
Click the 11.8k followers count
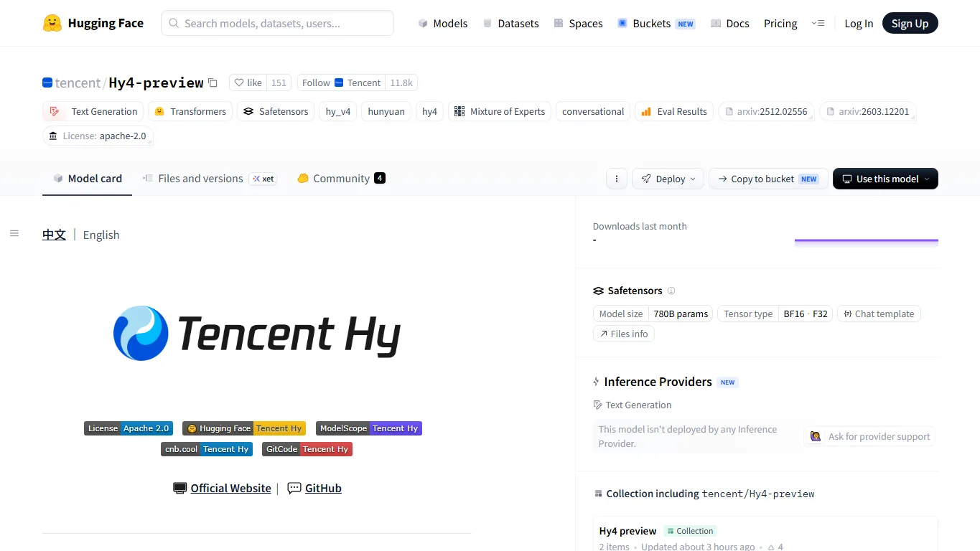(401, 83)
